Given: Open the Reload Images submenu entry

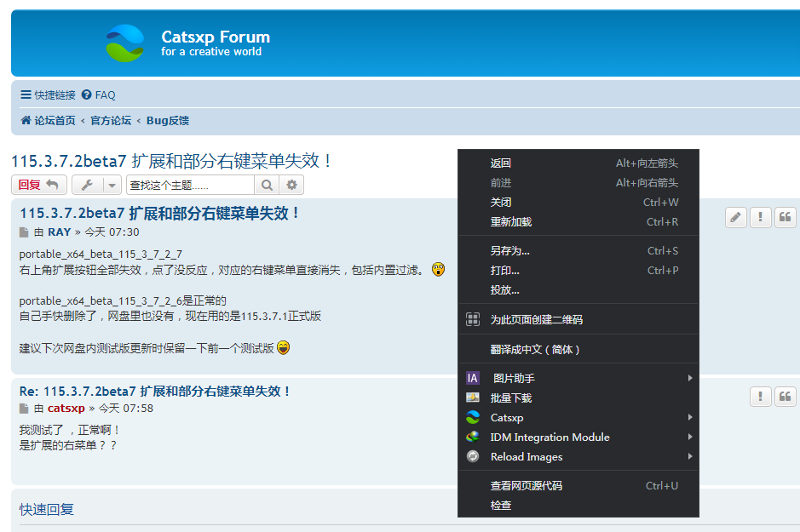Looking at the screenshot, I should point(578,456).
